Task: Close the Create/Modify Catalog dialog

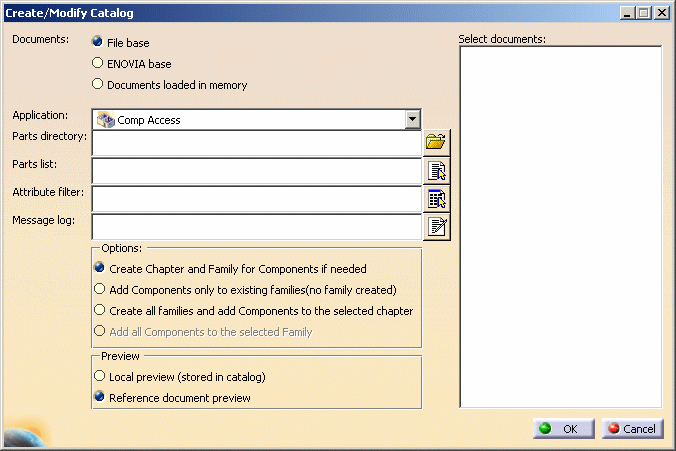Action: (x=661, y=13)
